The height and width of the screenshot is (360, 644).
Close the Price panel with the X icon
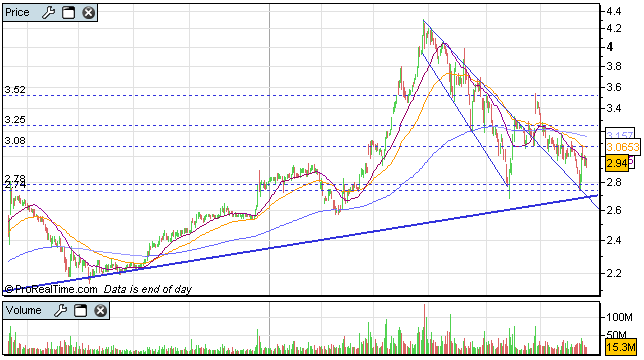88,13
